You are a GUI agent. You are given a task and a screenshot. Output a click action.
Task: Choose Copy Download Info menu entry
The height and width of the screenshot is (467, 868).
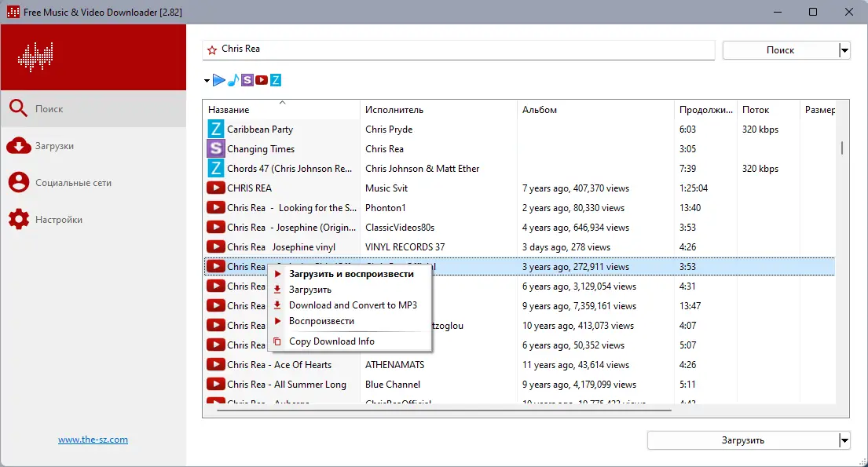pos(350,341)
